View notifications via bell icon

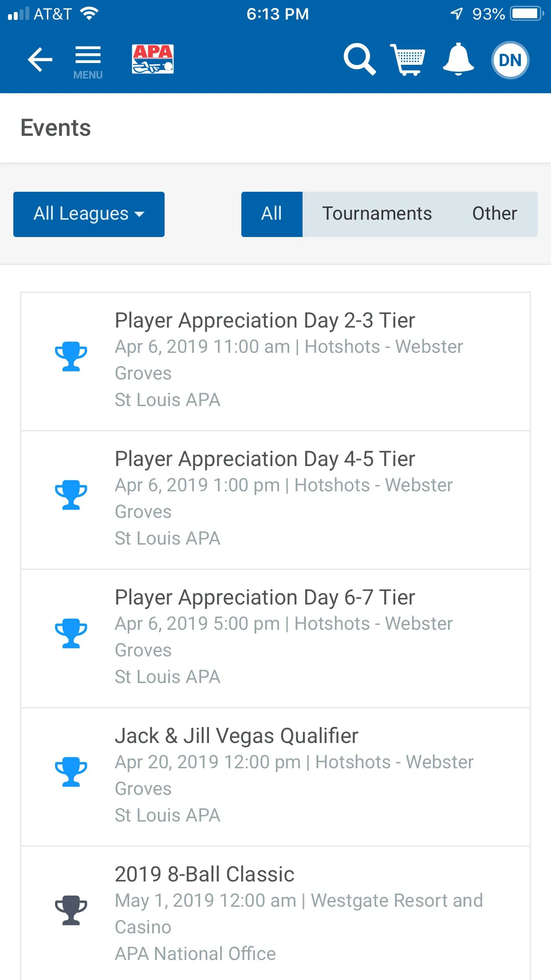(x=458, y=59)
